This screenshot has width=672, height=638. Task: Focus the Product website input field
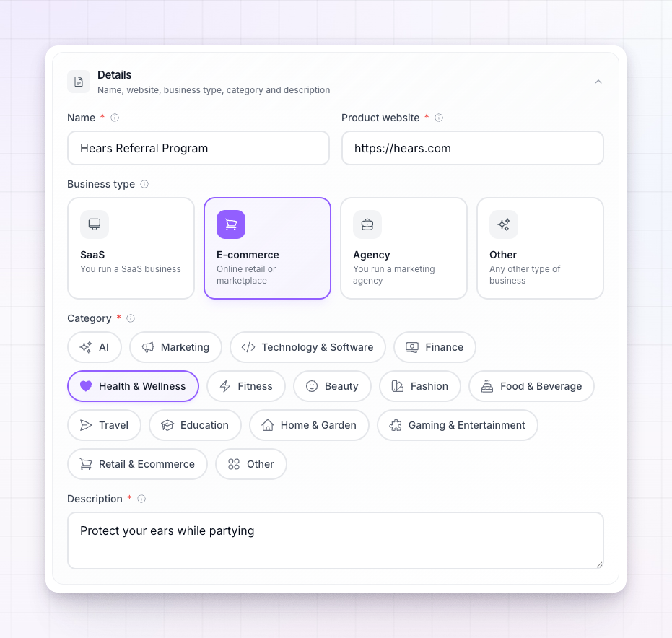(x=472, y=148)
